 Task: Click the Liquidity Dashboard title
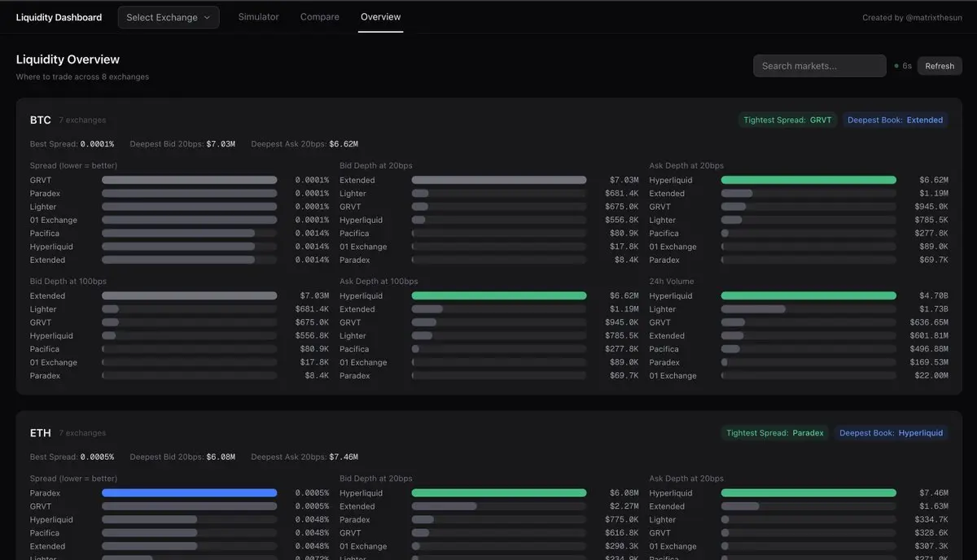[x=59, y=17]
